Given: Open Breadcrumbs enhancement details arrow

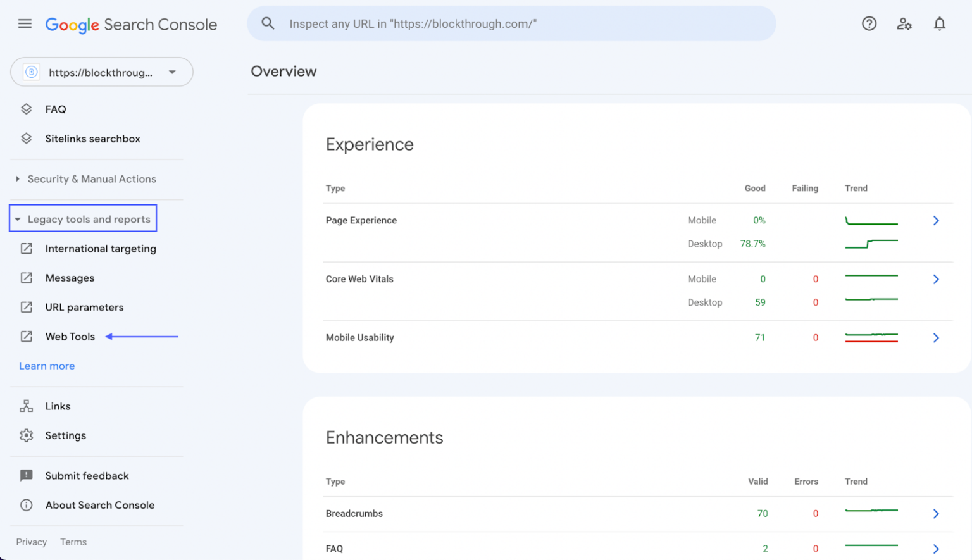Looking at the screenshot, I should click(936, 514).
